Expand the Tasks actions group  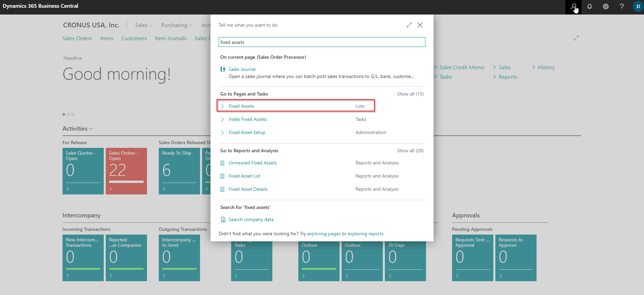pyautogui.click(x=443, y=77)
